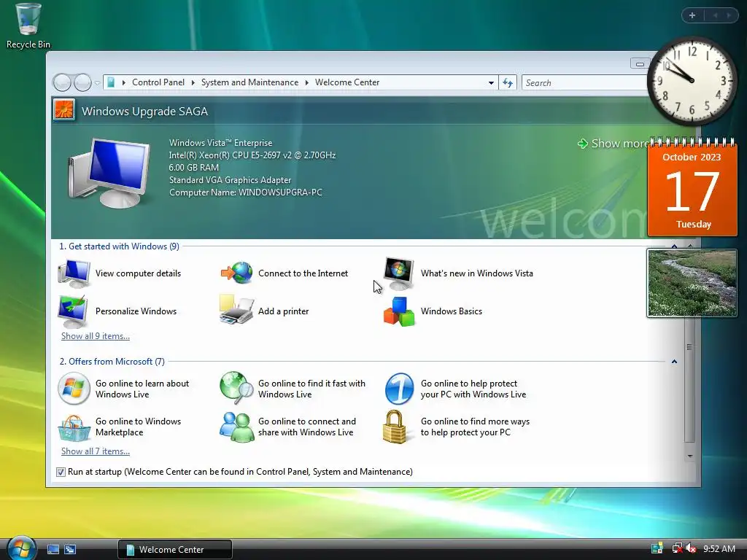Click the sidebar add gadgets plus button

tap(692, 16)
